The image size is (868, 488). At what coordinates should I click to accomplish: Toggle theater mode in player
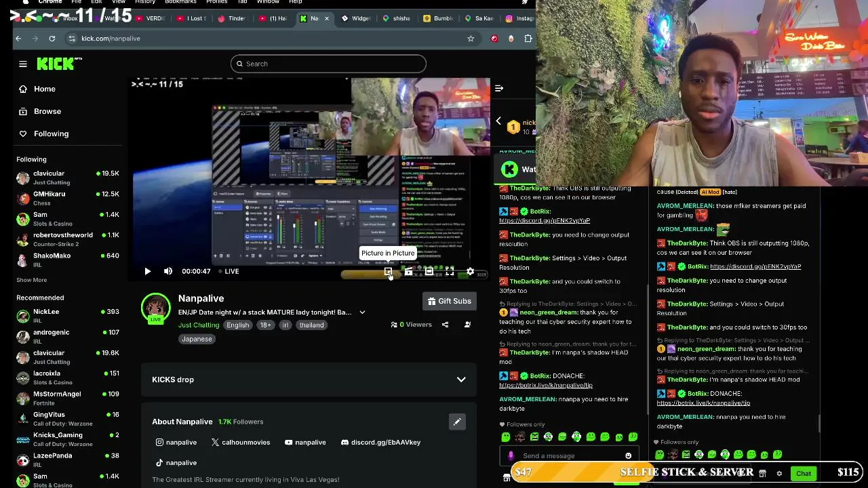[429, 271]
